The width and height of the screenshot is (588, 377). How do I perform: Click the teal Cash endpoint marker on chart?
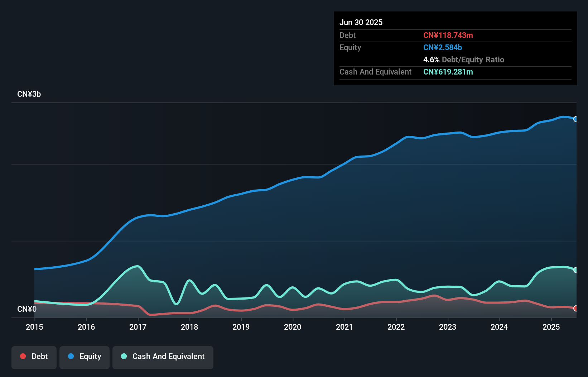(x=575, y=270)
